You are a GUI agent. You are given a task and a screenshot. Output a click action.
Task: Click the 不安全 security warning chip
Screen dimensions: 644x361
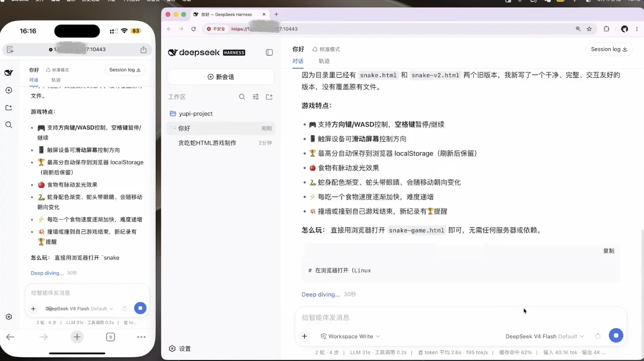[216, 28]
